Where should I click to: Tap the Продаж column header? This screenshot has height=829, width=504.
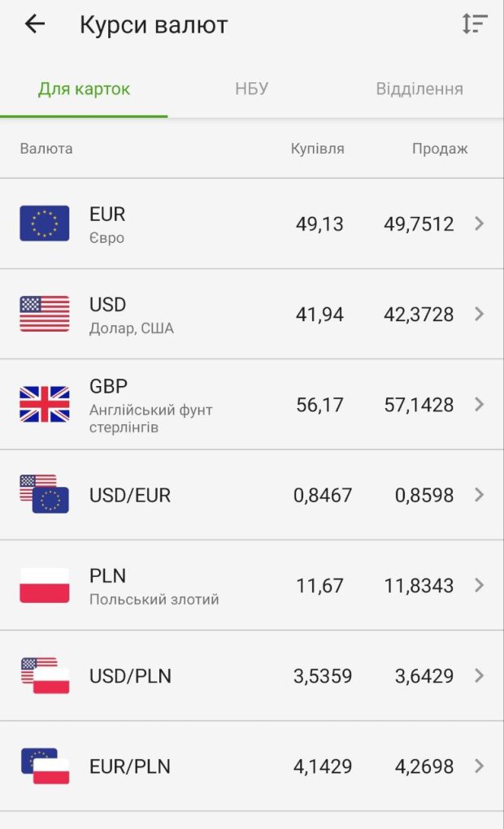(x=440, y=149)
